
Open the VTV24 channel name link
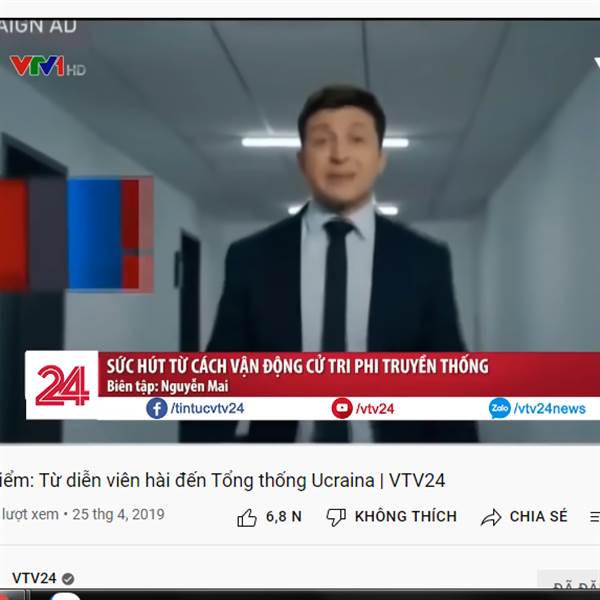click(34, 578)
